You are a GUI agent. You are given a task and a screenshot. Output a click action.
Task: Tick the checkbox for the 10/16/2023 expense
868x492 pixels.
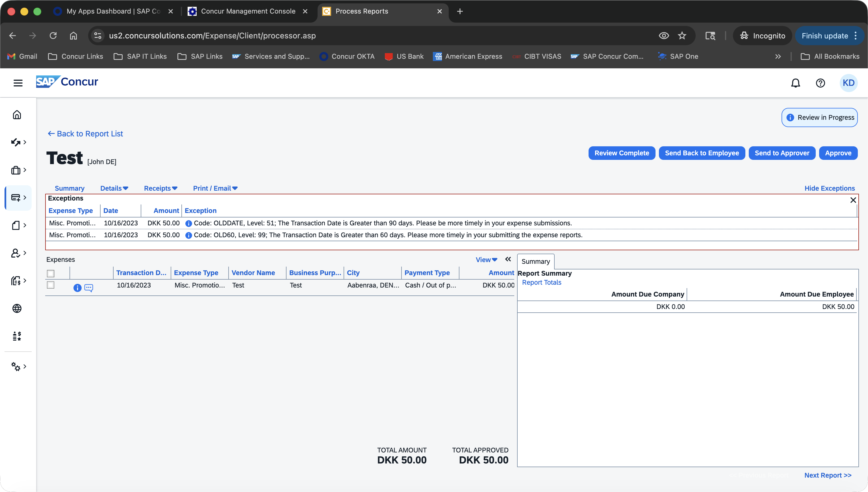point(51,285)
